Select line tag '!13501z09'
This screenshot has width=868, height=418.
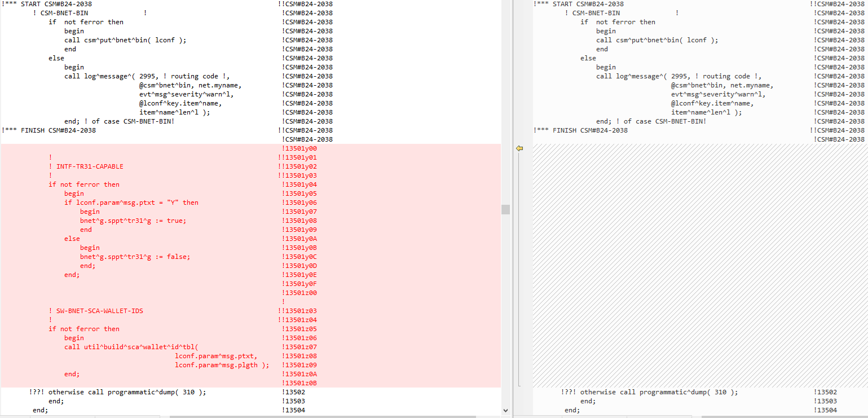tap(299, 365)
